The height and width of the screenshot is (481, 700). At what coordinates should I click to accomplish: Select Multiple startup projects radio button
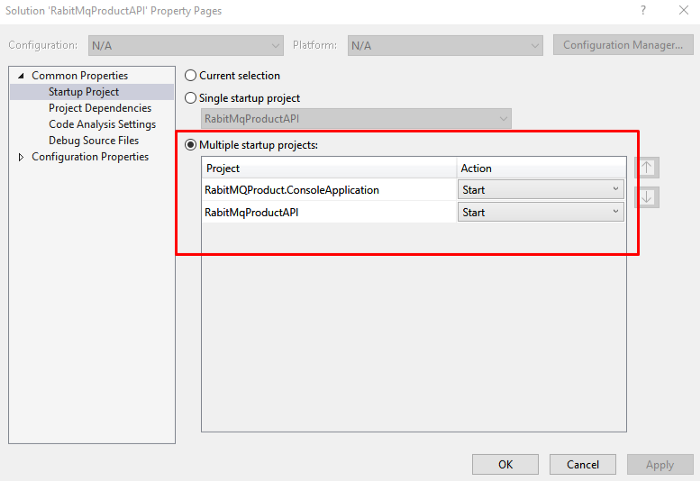click(191, 146)
